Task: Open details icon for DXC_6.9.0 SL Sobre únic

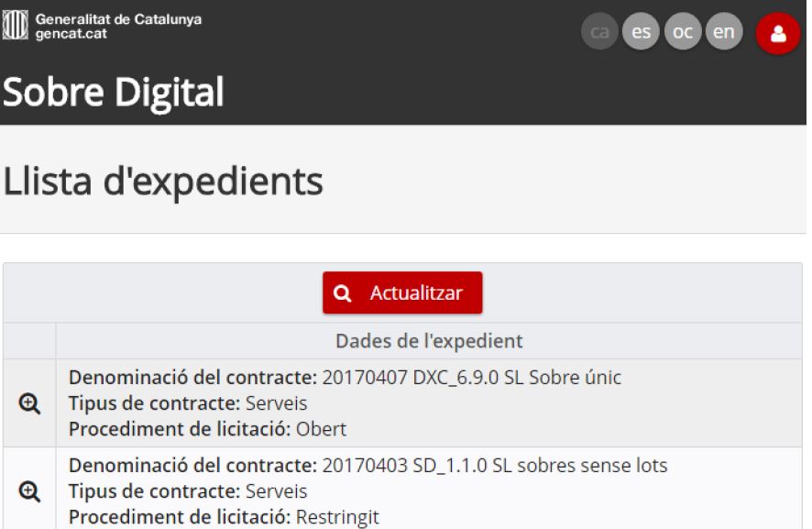Action: (29, 403)
